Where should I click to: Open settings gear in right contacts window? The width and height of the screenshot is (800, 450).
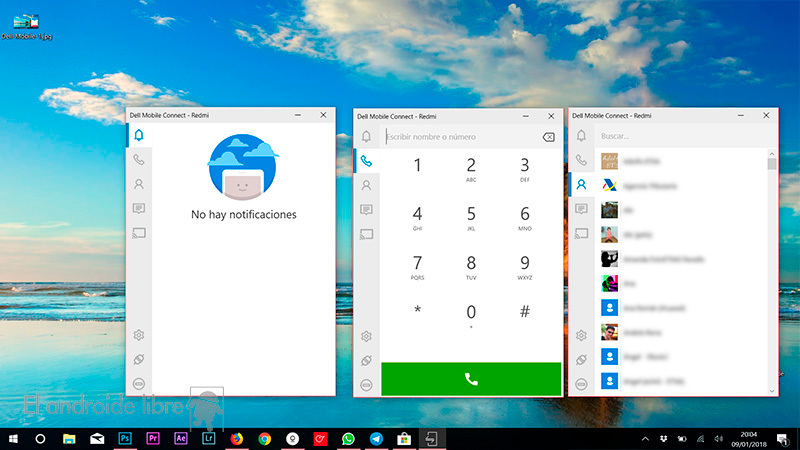[x=581, y=336]
